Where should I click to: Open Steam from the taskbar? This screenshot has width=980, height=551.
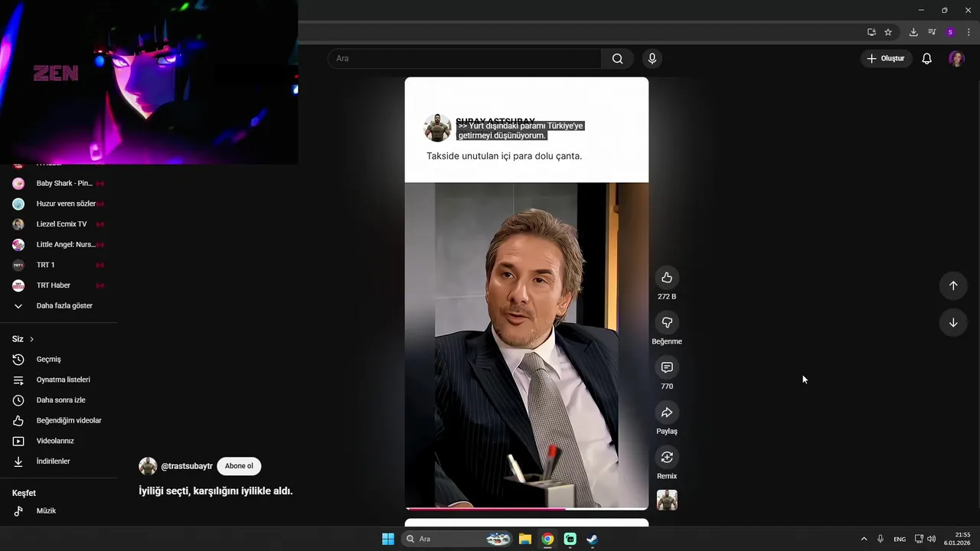[592, 539]
